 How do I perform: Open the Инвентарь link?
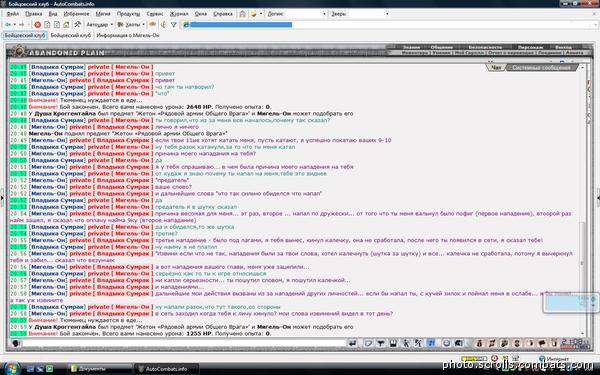(414, 53)
